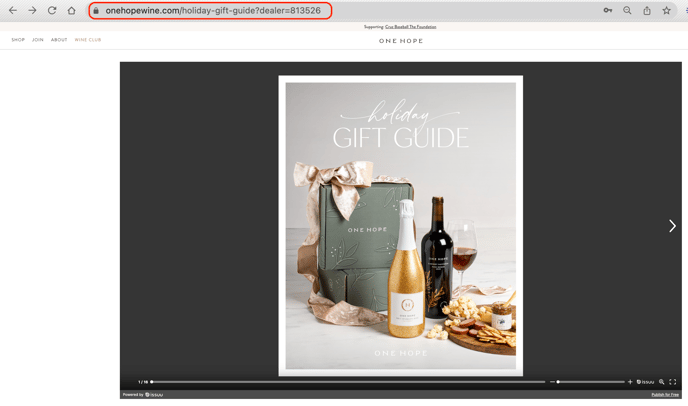The width and height of the screenshot is (688, 406).
Task: Enter fullscreen mode in the viewer
Action: pyautogui.click(x=673, y=382)
